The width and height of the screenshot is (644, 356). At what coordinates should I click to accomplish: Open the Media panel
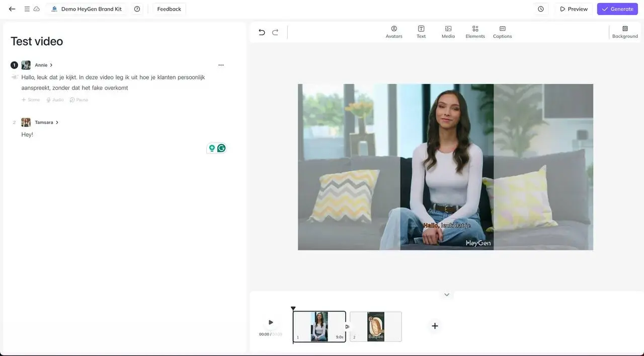(448, 32)
